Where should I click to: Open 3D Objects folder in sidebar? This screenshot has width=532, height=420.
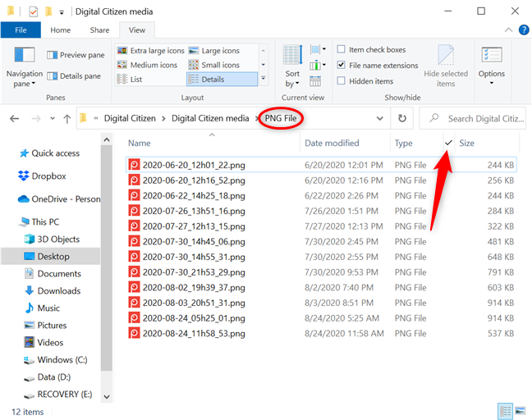tap(52, 239)
